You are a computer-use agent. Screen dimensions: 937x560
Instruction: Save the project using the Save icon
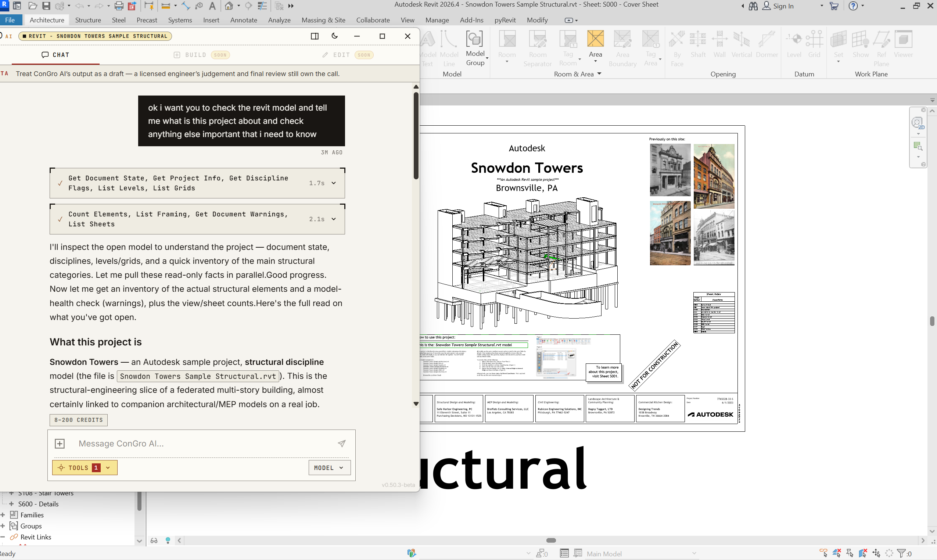point(46,6)
